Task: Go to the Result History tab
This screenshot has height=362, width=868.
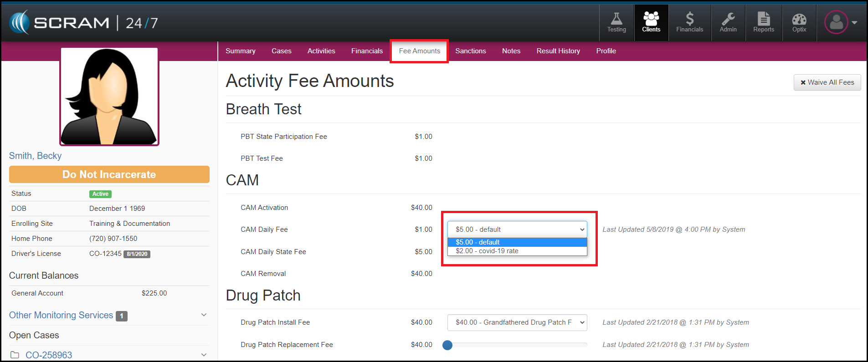Action: tap(558, 51)
